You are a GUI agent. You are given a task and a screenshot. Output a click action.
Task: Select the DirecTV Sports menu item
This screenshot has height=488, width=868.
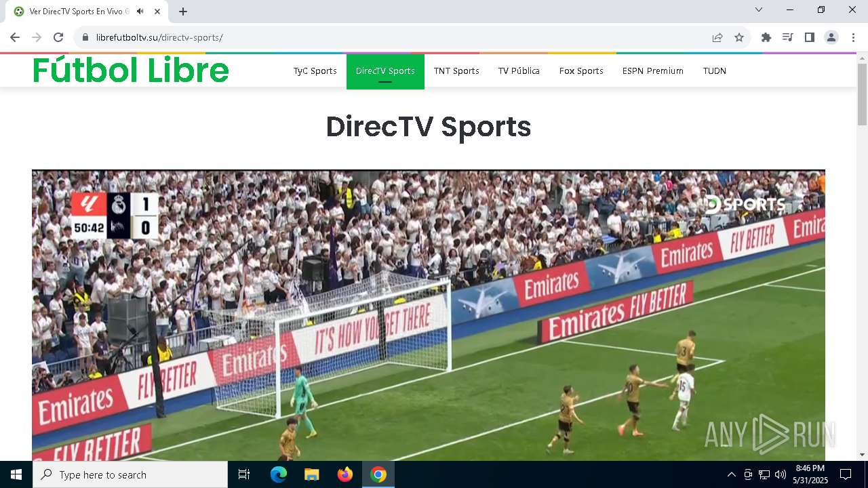point(385,71)
